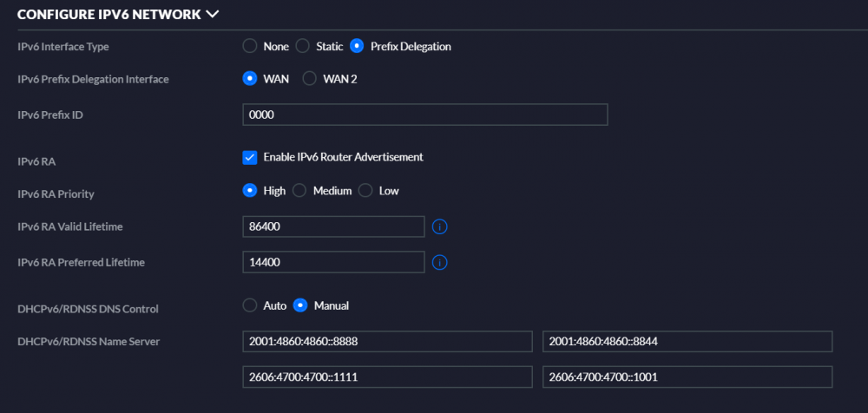
Task: Click the IPv6 Prefix ID field
Action: [425, 115]
